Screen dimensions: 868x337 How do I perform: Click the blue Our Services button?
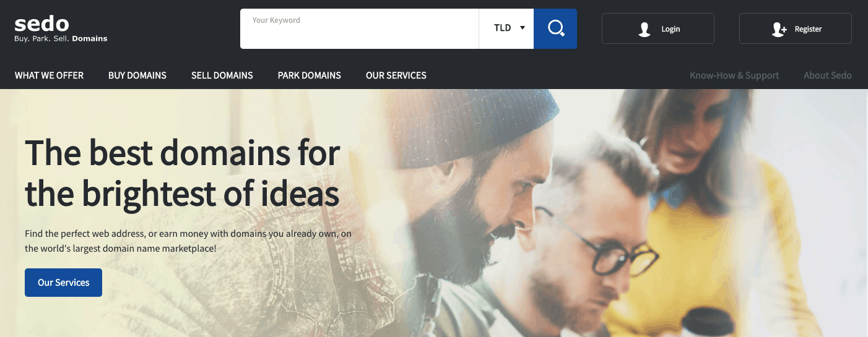coord(63,283)
